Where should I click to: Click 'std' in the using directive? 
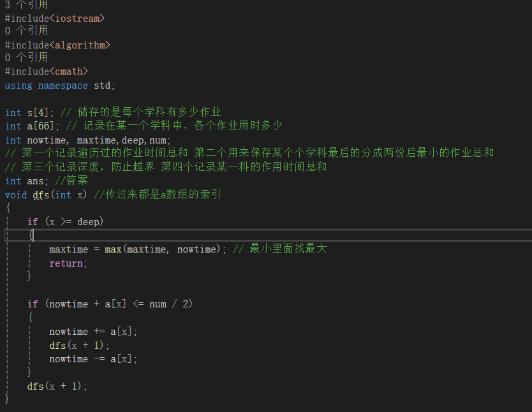pos(102,85)
